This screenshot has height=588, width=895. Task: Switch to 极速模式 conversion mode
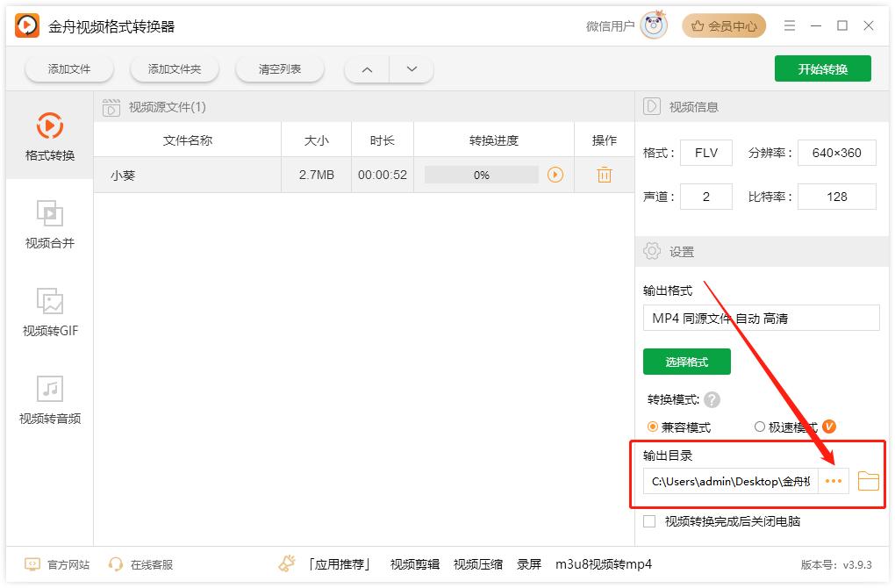point(759,426)
